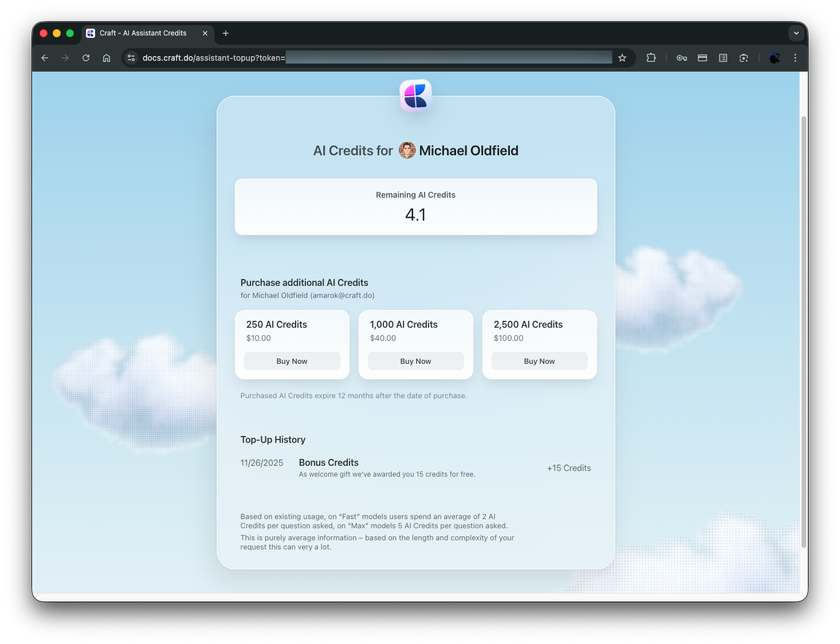Expand the tab search dropdown arrow
Image resolution: width=840 pixels, height=644 pixels.
click(796, 33)
